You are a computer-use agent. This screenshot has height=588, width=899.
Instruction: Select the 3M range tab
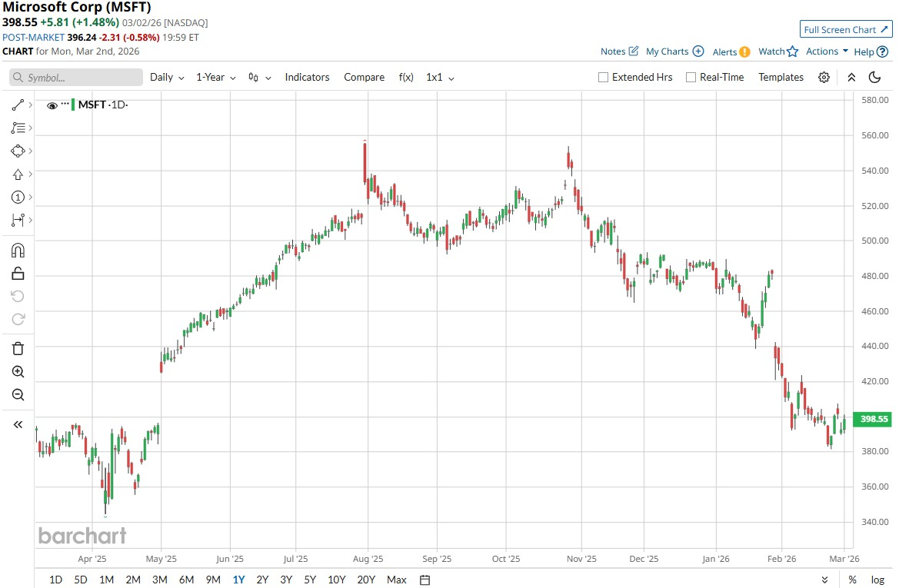pyautogui.click(x=160, y=580)
